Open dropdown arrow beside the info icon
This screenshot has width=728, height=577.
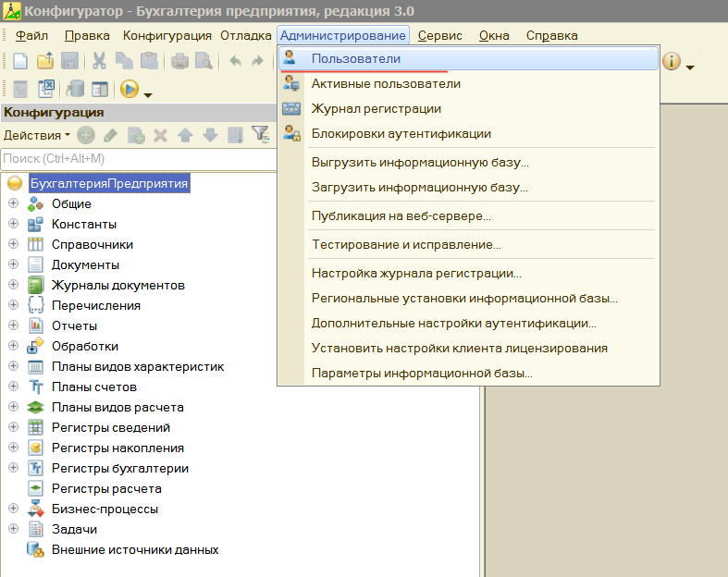pyautogui.click(x=690, y=68)
